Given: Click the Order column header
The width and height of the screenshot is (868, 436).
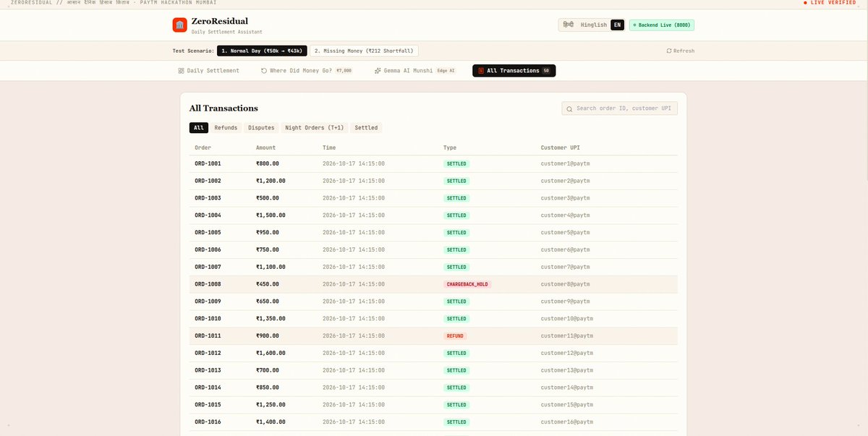Looking at the screenshot, I should point(203,148).
